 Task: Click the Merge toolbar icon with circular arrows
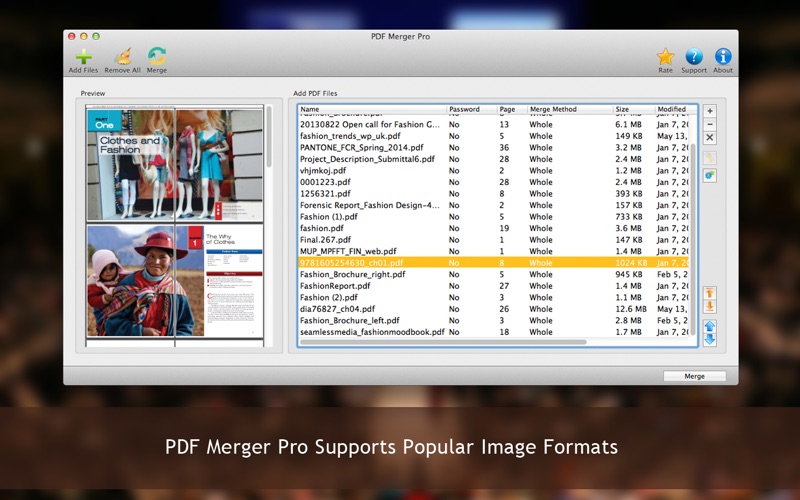pyautogui.click(x=157, y=56)
